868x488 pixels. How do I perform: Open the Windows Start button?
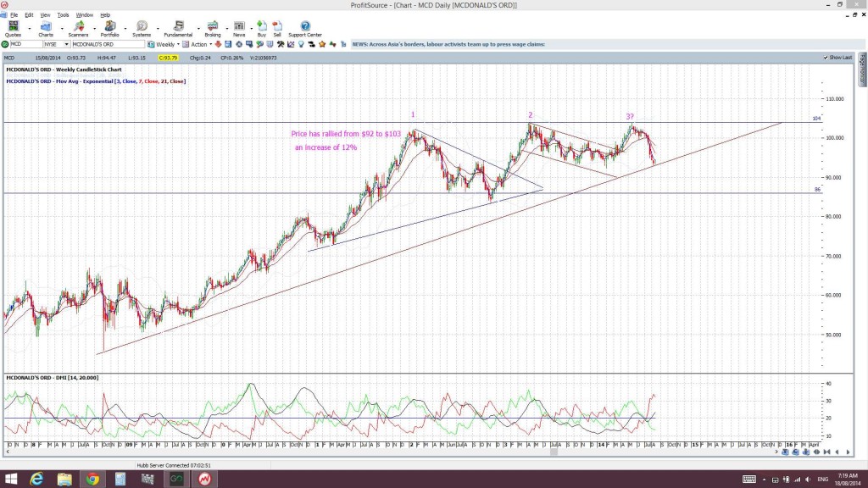(x=10, y=479)
